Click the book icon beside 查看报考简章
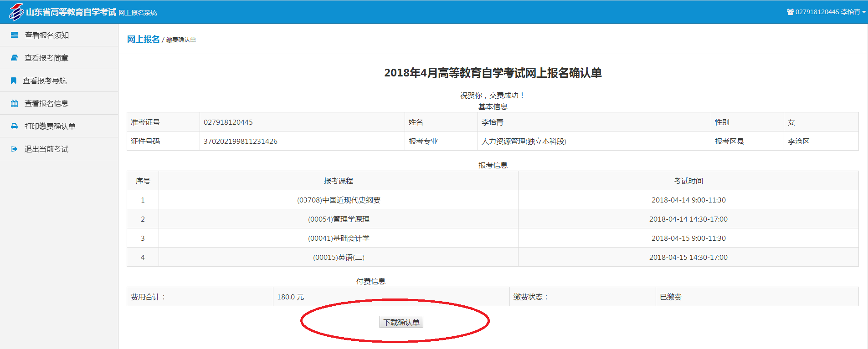The height and width of the screenshot is (349, 868). [x=15, y=58]
